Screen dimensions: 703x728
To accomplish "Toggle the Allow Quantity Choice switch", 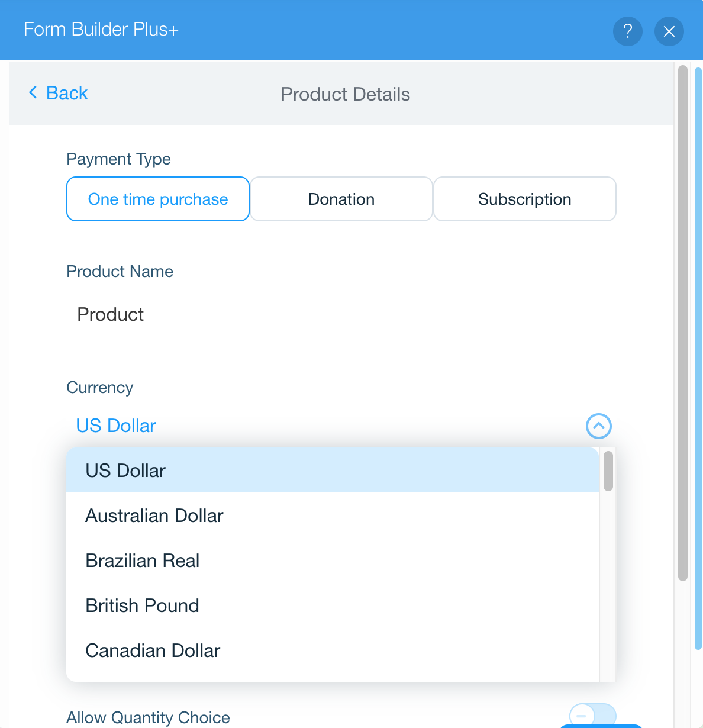I will click(593, 715).
